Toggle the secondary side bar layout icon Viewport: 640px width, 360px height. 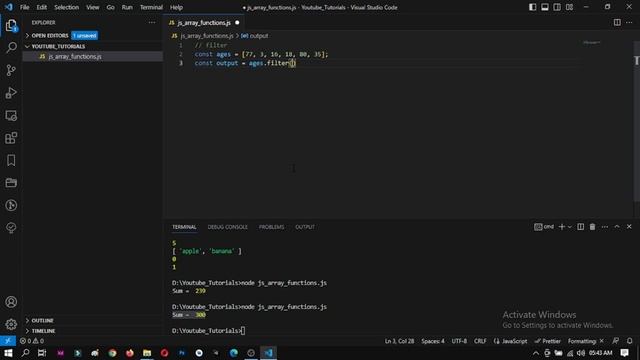click(x=557, y=7)
